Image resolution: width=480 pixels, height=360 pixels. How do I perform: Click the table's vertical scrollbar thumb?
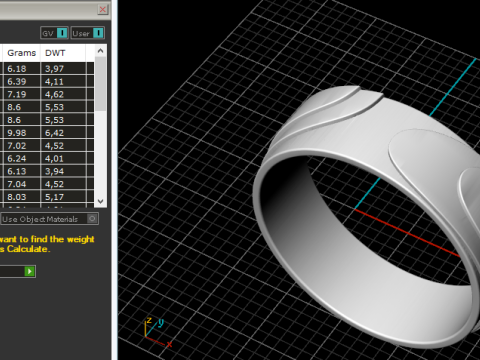[x=100, y=84]
